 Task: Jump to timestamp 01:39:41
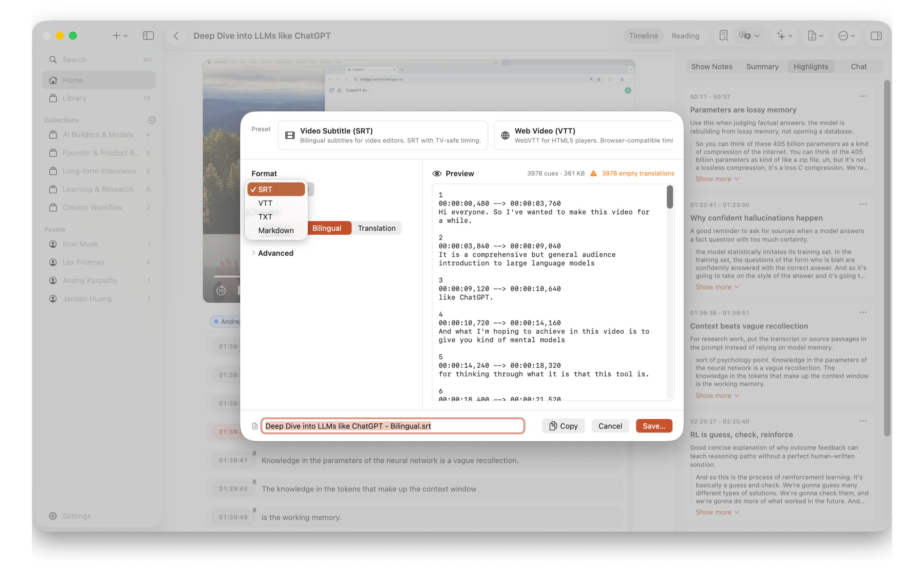(x=233, y=460)
